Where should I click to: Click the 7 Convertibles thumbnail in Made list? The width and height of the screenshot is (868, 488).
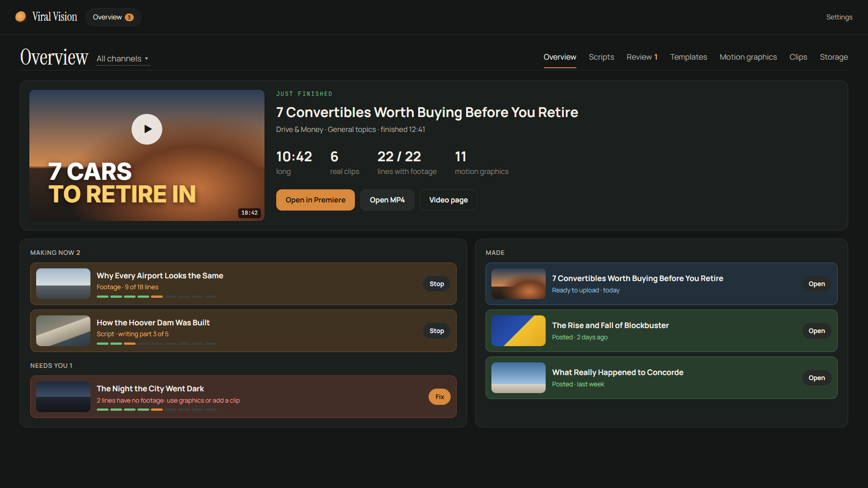click(x=519, y=284)
